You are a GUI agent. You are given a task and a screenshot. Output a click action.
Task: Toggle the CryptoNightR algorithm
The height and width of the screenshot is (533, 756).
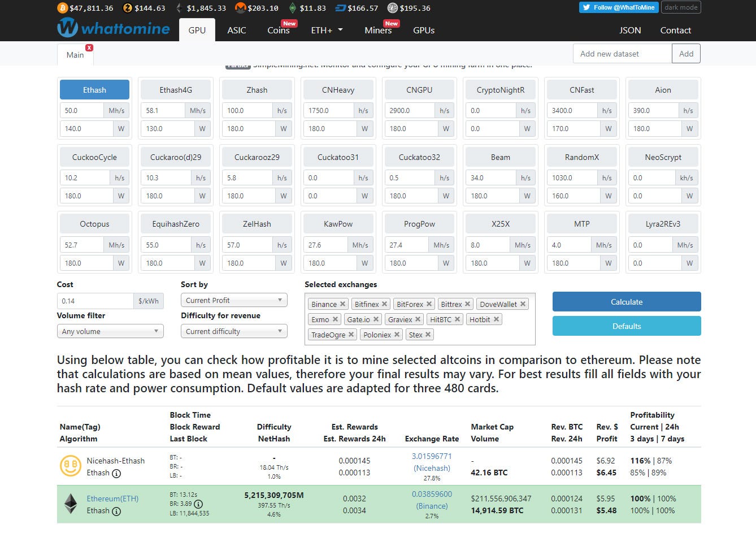click(x=501, y=90)
